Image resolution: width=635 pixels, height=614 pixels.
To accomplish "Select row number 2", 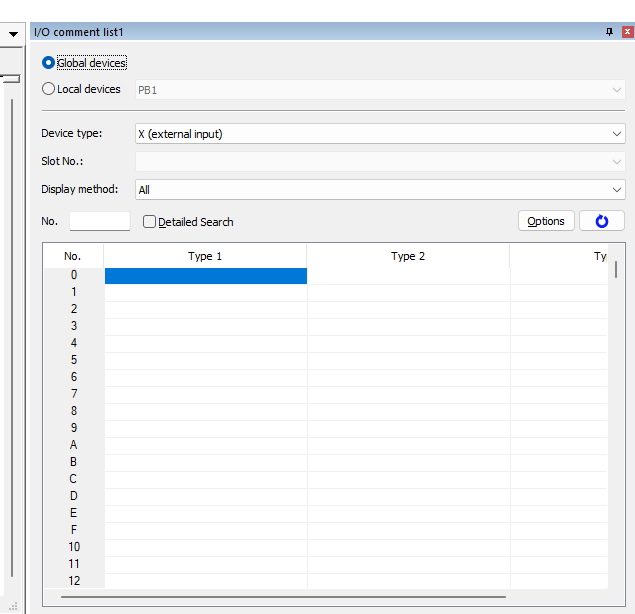I will (x=74, y=309).
